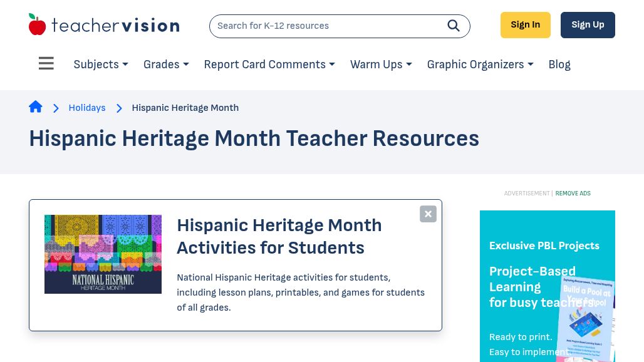Click the Sign In button
Viewport: 644px width, 362px height.
click(x=525, y=24)
